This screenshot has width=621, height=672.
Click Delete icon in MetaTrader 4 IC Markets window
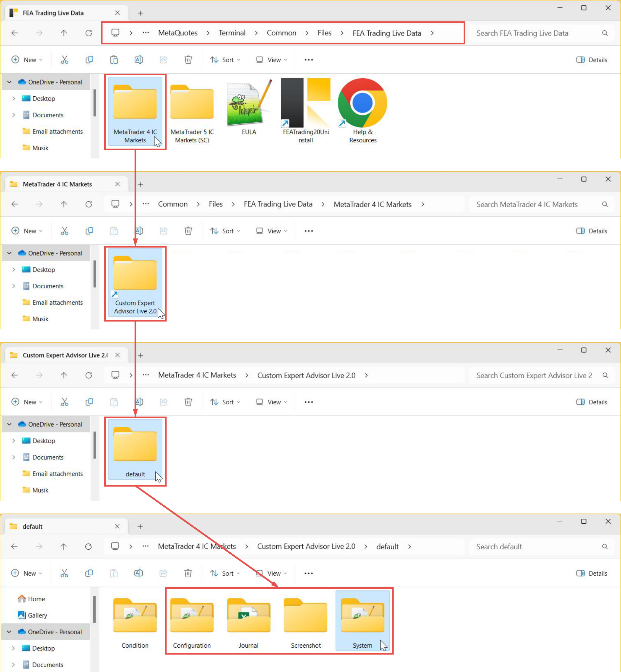pyautogui.click(x=188, y=231)
